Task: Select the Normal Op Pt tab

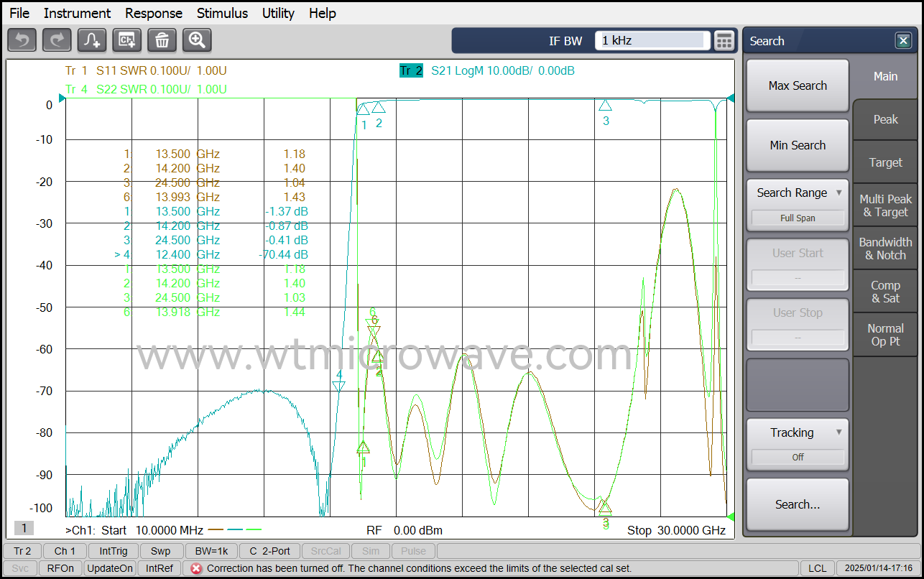Action: (x=885, y=335)
